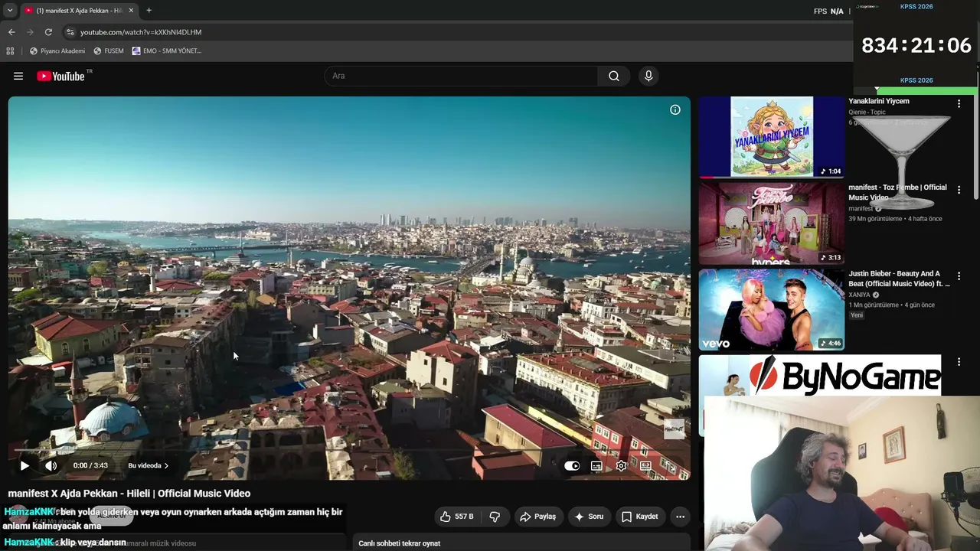Open 'Yanaklarini Yiycem' video title
Screen dimensions: 980x551
(879, 101)
